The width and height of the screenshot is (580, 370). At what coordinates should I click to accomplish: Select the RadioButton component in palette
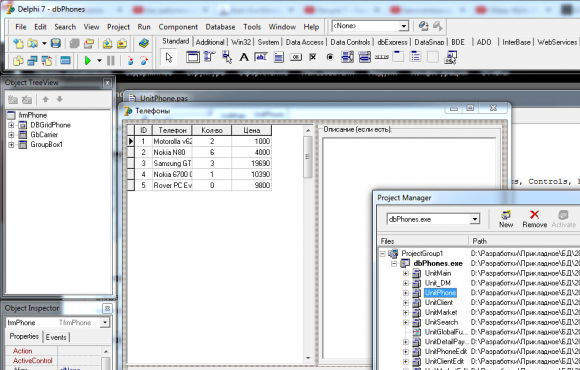coord(330,57)
